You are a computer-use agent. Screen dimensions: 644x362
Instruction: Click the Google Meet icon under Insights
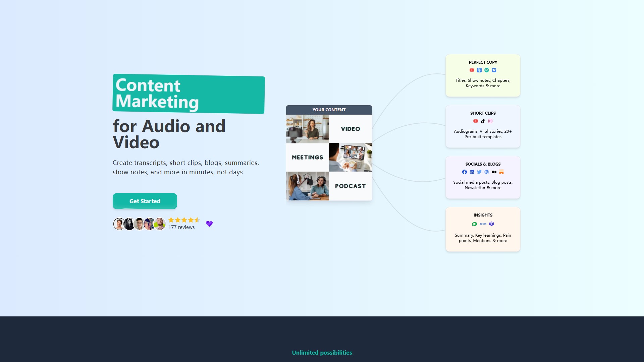click(x=475, y=224)
